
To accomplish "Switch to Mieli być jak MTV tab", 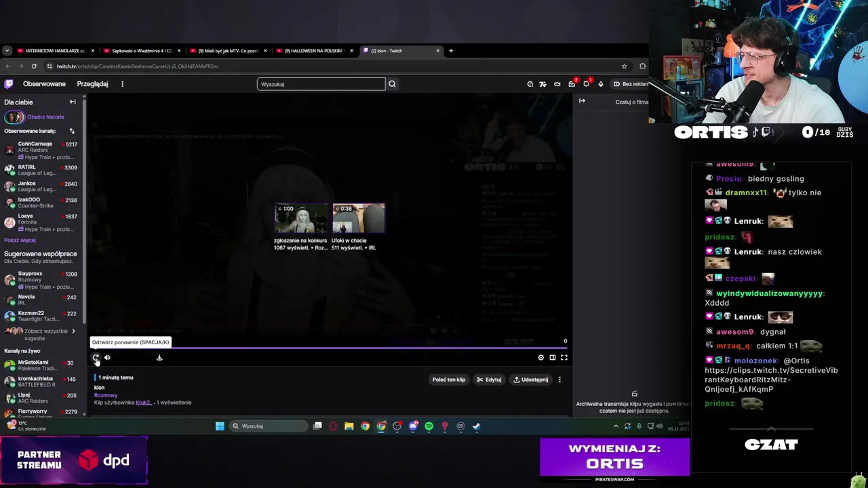I will 228,51.
